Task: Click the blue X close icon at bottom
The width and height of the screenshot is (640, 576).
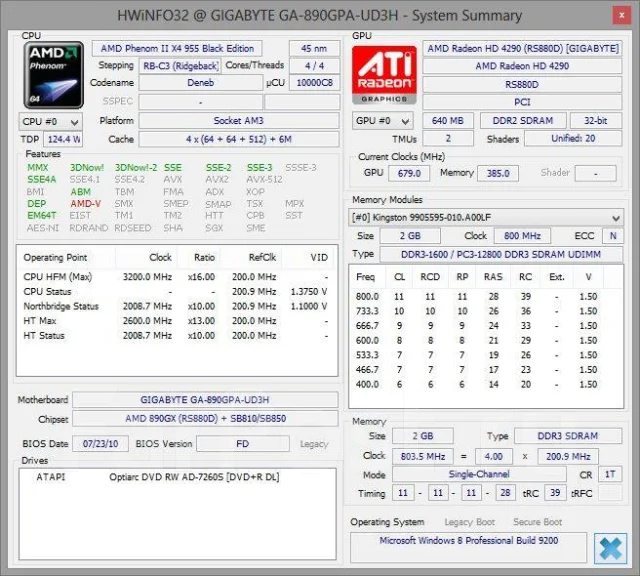Action: 611,549
